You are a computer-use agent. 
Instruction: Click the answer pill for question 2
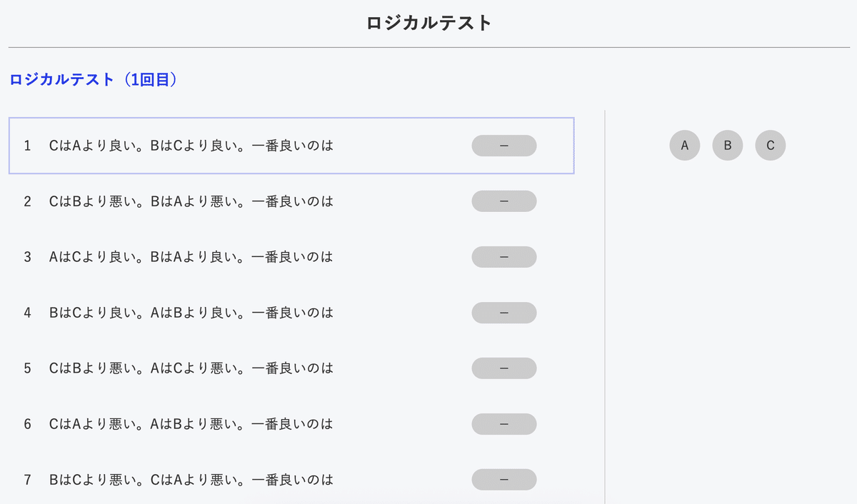pos(504,201)
